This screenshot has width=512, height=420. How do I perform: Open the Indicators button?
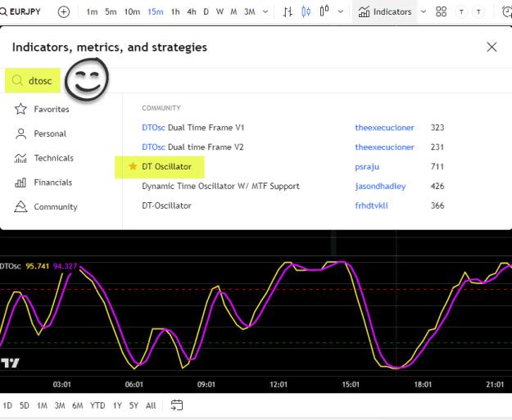[385, 12]
